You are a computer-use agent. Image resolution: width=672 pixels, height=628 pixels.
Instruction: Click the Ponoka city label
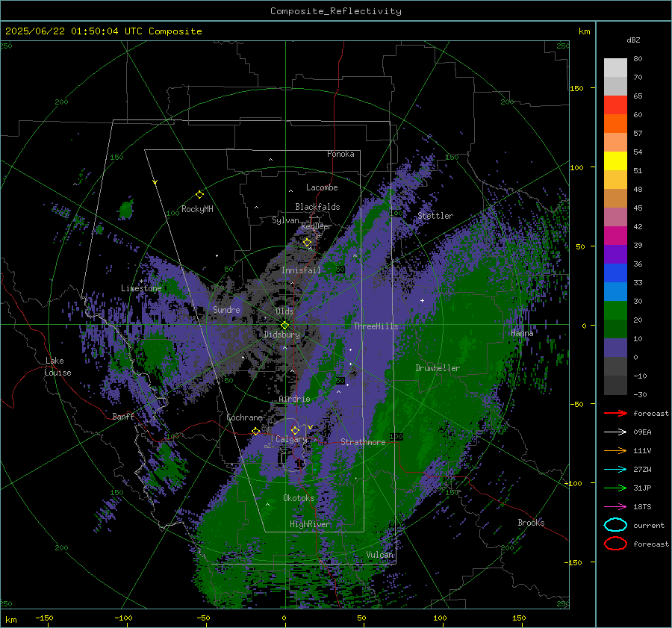(340, 154)
